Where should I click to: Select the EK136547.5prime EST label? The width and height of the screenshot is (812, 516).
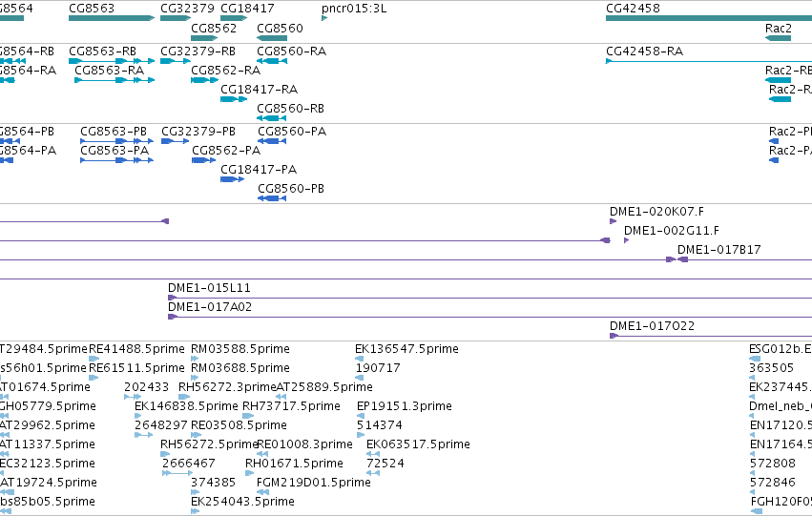[406, 349]
